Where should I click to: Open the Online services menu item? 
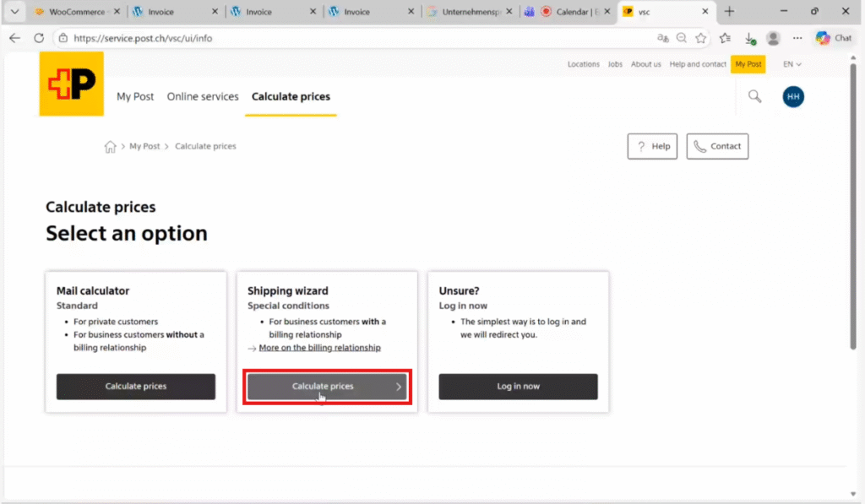[x=203, y=96]
